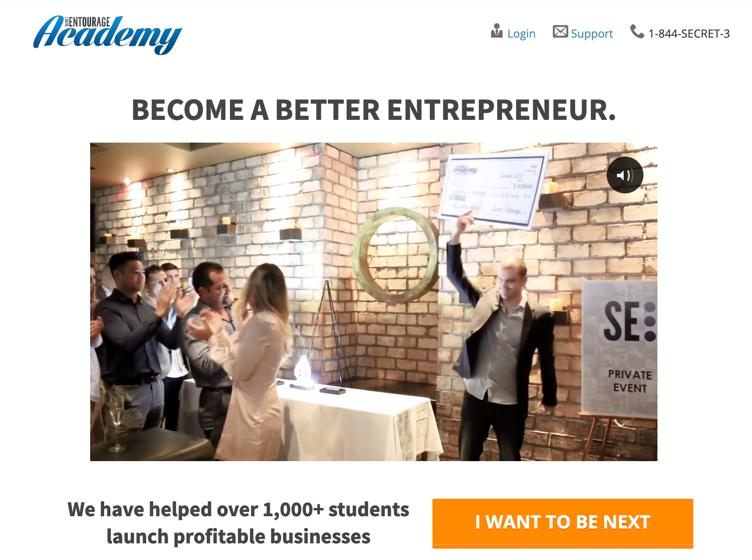The width and height of the screenshot is (752, 560).
Task: Select the 1-844-SECRET-3 phone number
Action: click(x=689, y=34)
